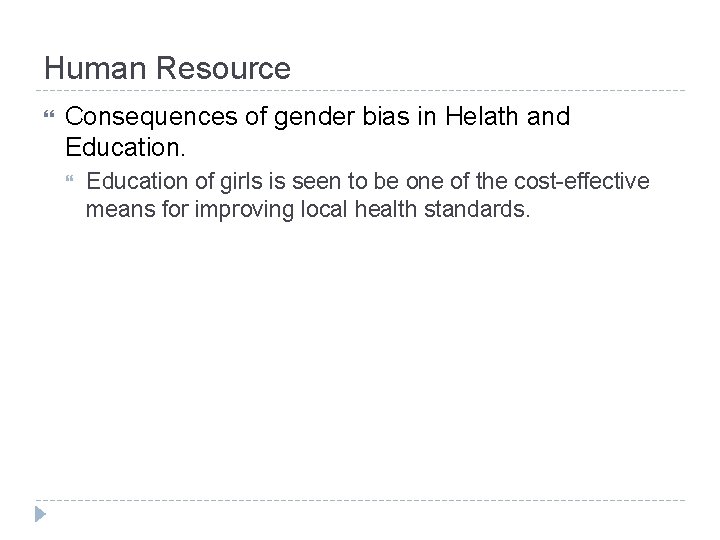Select the 'Human Resource' slide title
The width and height of the screenshot is (720, 540).
point(168,69)
